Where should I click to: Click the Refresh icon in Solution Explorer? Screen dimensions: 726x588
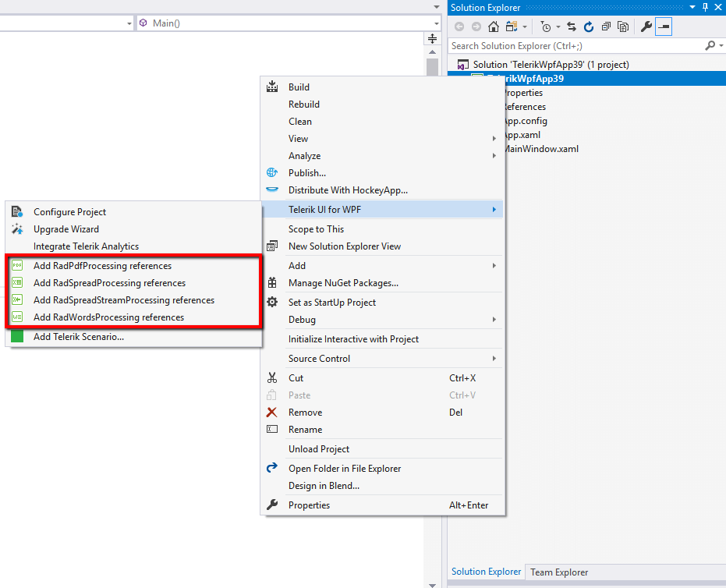pos(589,27)
